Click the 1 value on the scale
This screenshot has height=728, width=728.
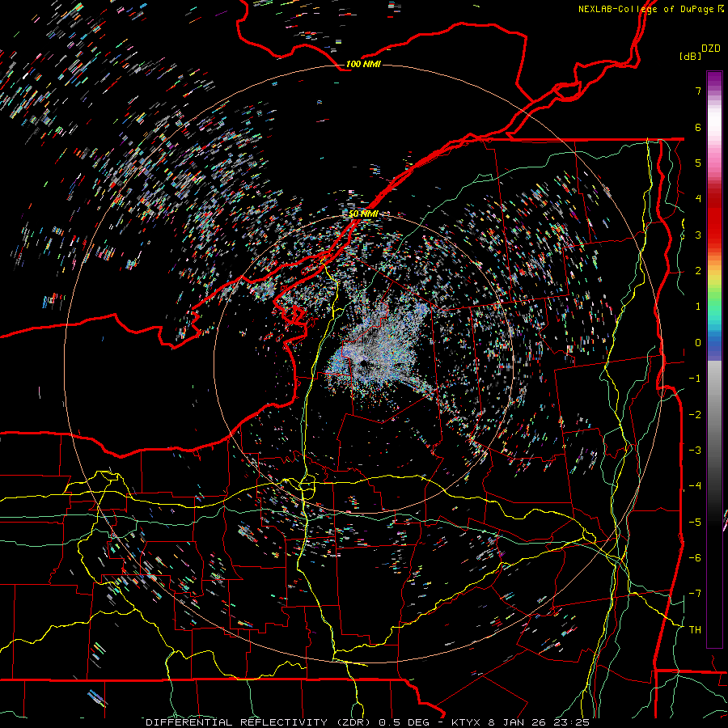(698, 307)
